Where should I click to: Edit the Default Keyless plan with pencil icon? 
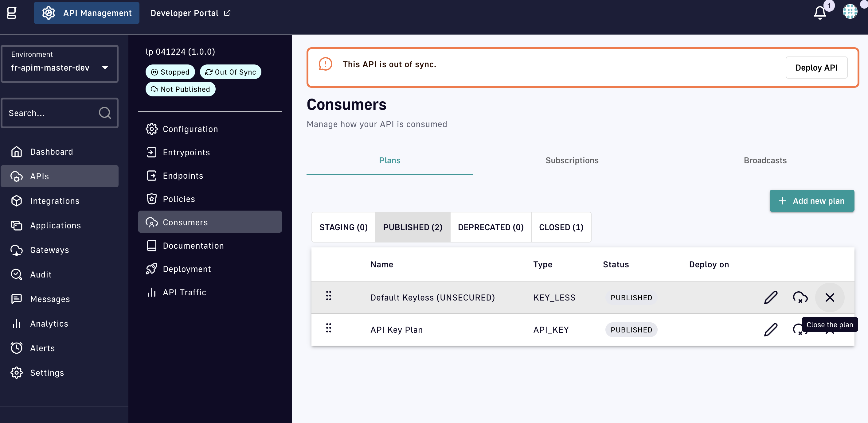tap(771, 297)
